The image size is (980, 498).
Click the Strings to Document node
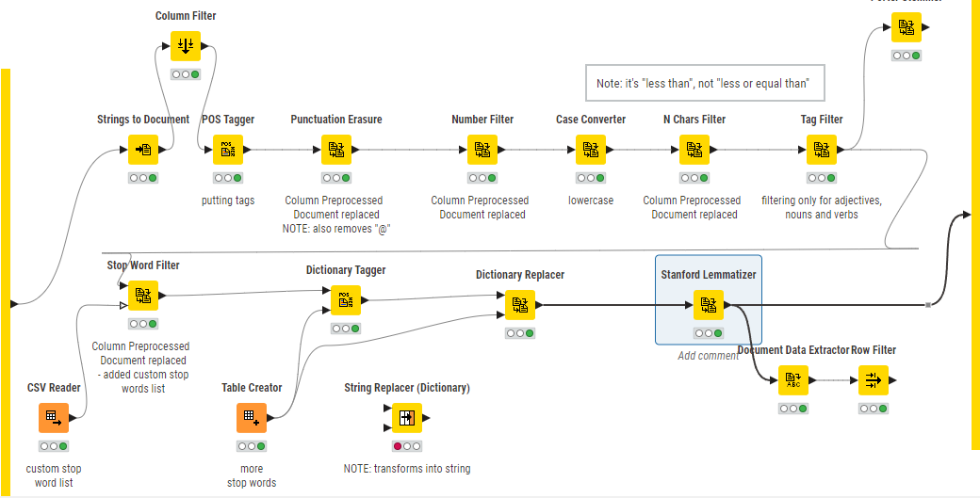(143, 150)
